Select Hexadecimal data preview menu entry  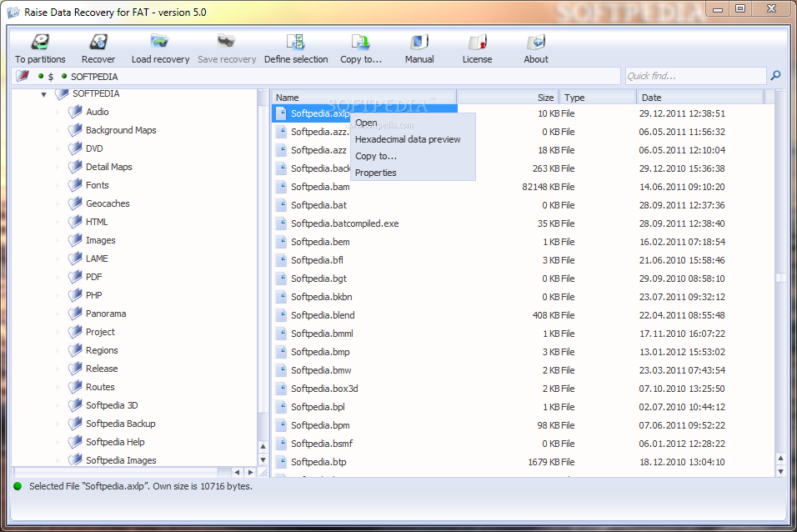(408, 139)
